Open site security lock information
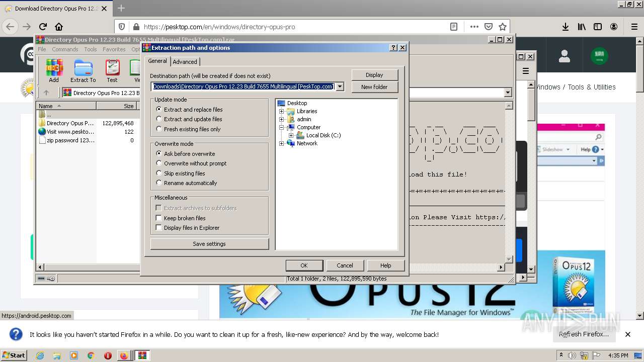Screen dimensions: 644x362 point(135,27)
